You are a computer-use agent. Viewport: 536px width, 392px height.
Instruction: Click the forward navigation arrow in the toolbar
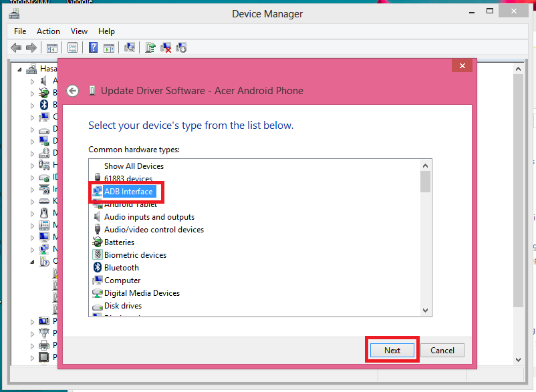[31, 47]
